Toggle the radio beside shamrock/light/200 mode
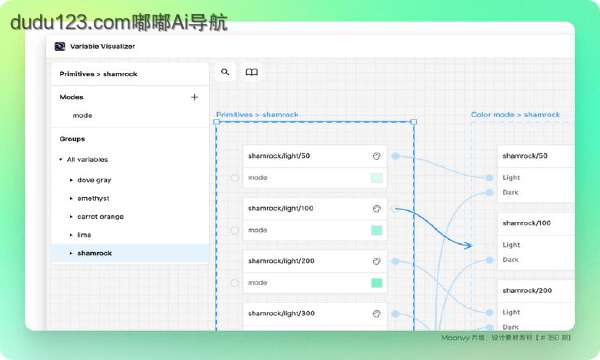600x360 pixels. (235, 283)
